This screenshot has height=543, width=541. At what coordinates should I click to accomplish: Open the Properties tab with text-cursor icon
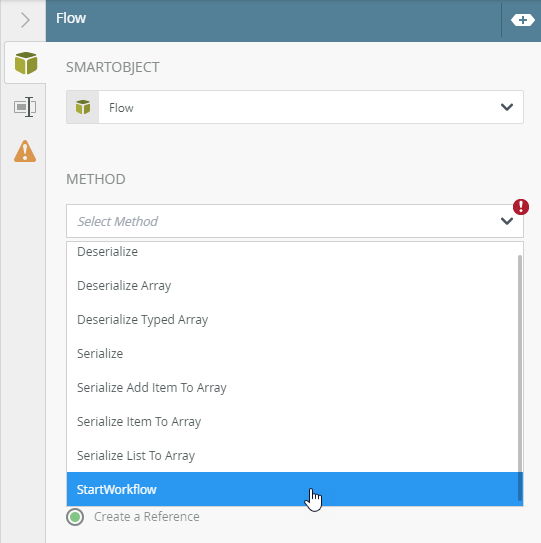pyautogui.click(x=25, y=107)
